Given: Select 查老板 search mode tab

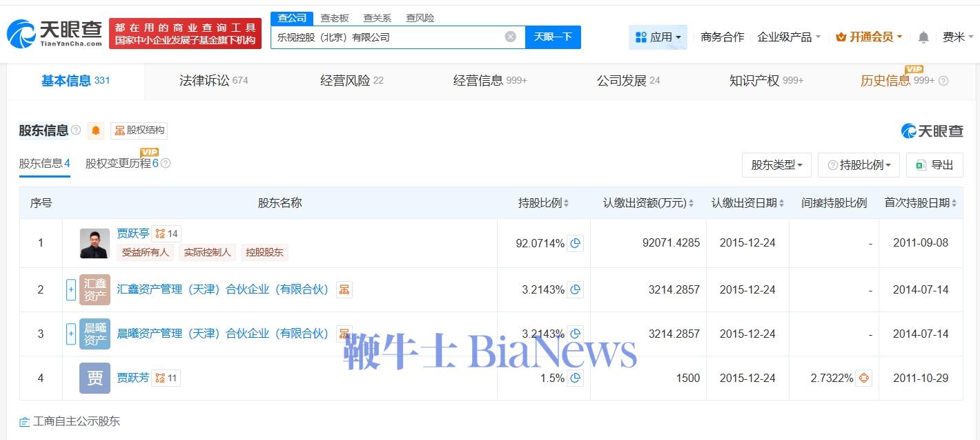Looking at the screenshot, I should tap(335, 18).
